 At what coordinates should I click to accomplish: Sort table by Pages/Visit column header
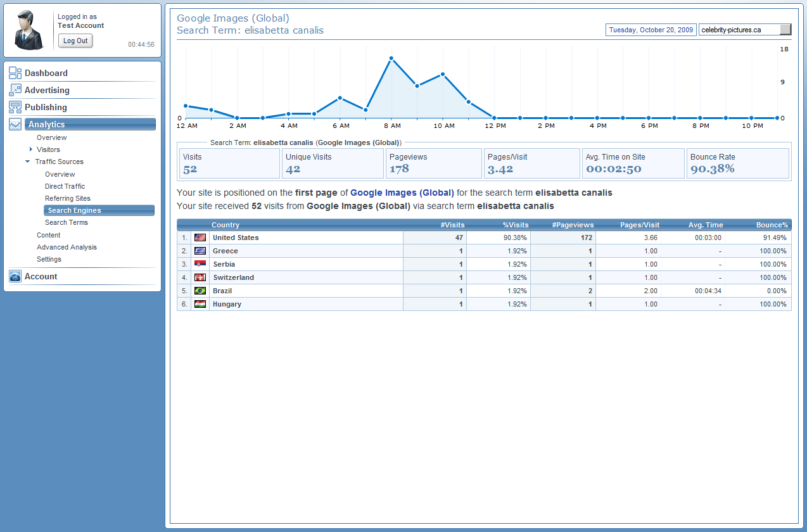tap(640, 225)
